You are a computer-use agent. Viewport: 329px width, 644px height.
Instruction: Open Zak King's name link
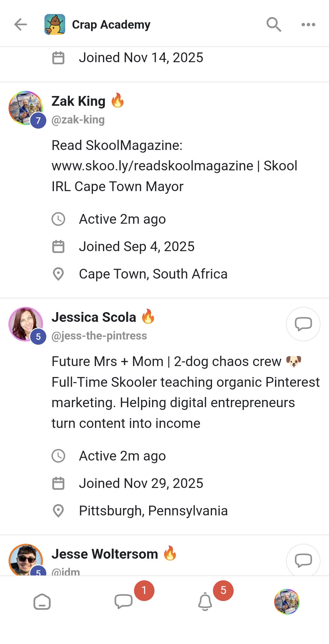(x=79, y=101)
